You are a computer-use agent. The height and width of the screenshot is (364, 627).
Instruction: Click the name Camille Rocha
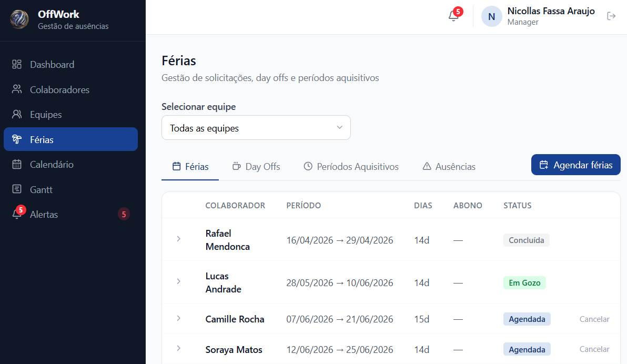[x=235, y=319]
